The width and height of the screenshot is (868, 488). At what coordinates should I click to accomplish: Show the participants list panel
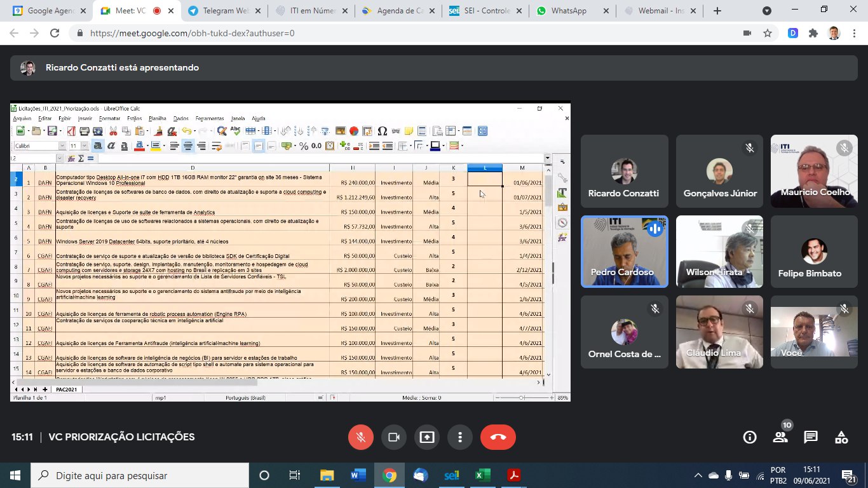[x=780, y=437]
